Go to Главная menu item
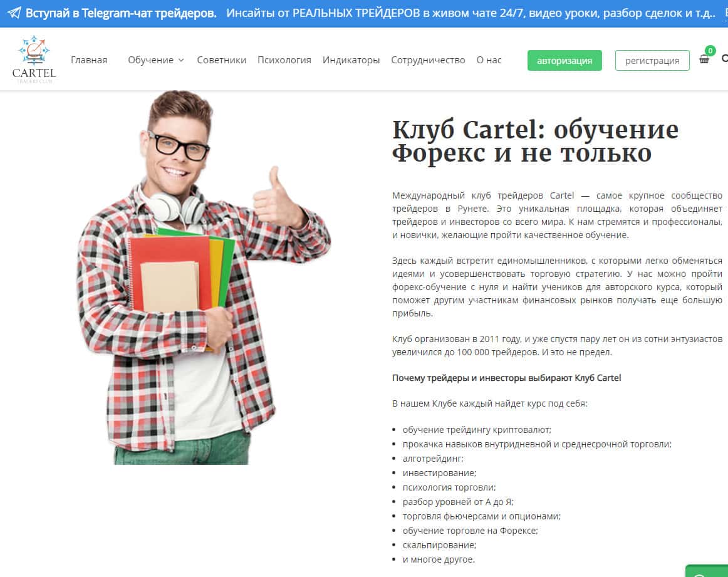Image resolution: width=728 pixels, height=577 pixels. click(x=89, y=60)
